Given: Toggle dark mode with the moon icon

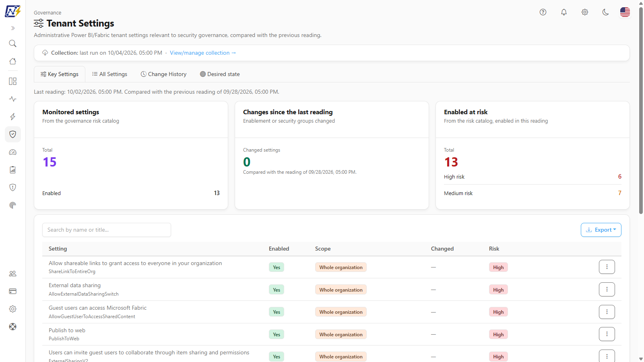Looking at the screenshot, I should 606,12.
